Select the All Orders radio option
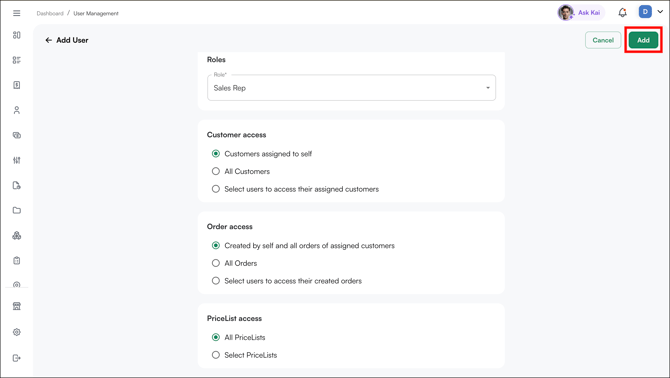Viewport: 670px width, 378px height. pos(216,263)
